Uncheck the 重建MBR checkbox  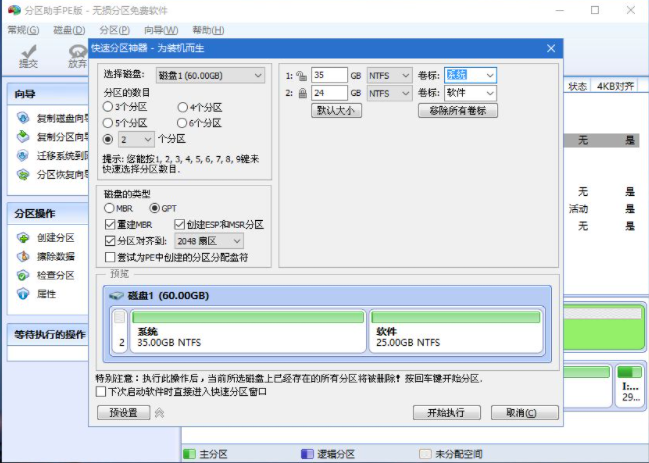tap(110, 224)
